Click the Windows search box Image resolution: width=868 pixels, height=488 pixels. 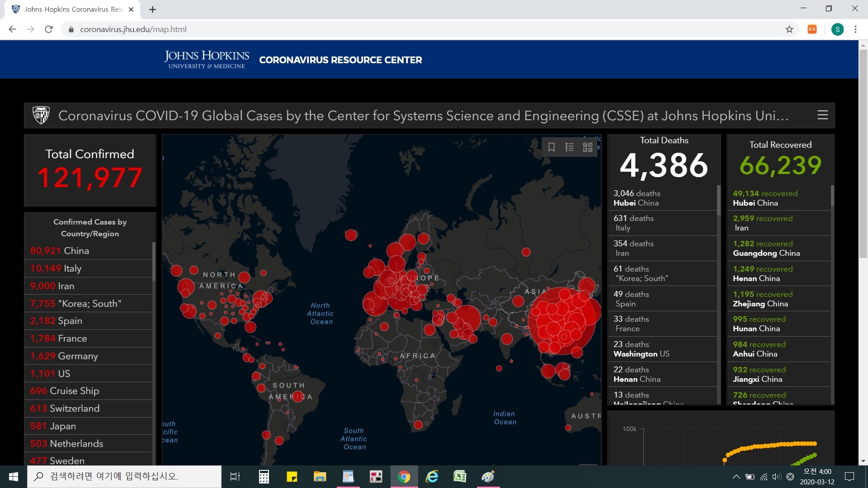click(124, 477)
